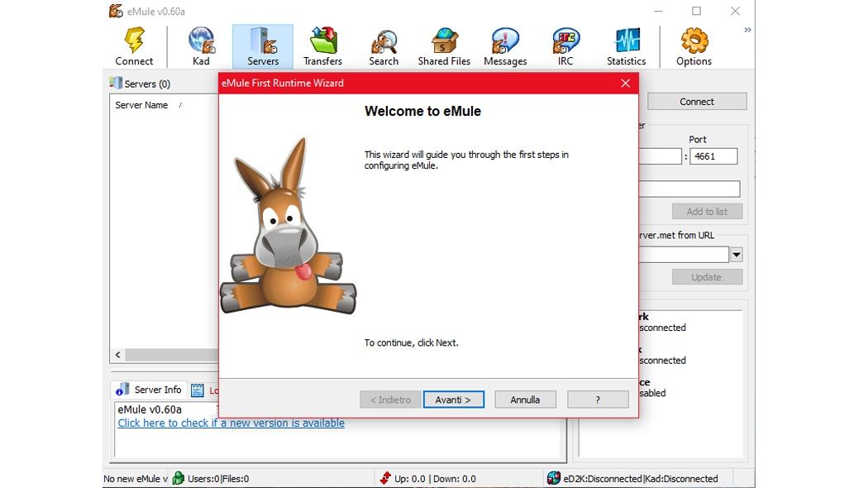The image size is (868, 488).
Task: Open the server.met URL dropdown arrow
Action: 737,255
